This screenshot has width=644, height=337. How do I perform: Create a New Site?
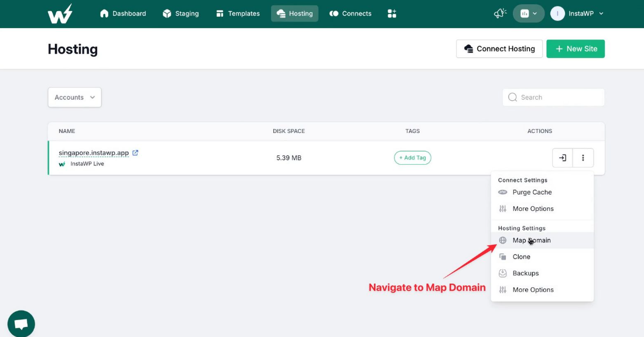tap(576, 49)
